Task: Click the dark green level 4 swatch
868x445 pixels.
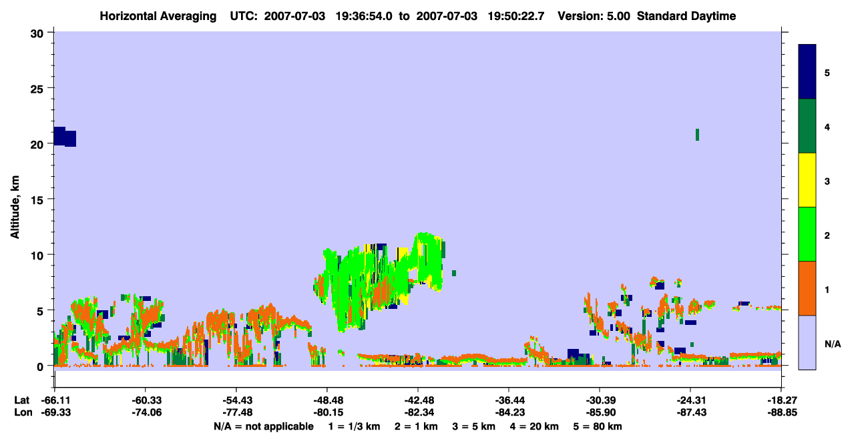Action: tap(807, 126)
